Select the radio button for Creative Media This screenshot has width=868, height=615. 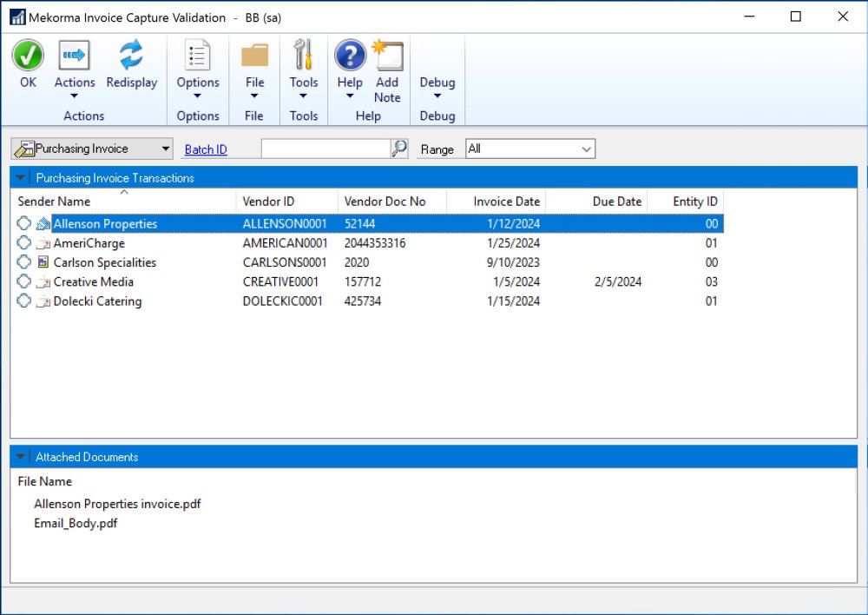point(23,281)
